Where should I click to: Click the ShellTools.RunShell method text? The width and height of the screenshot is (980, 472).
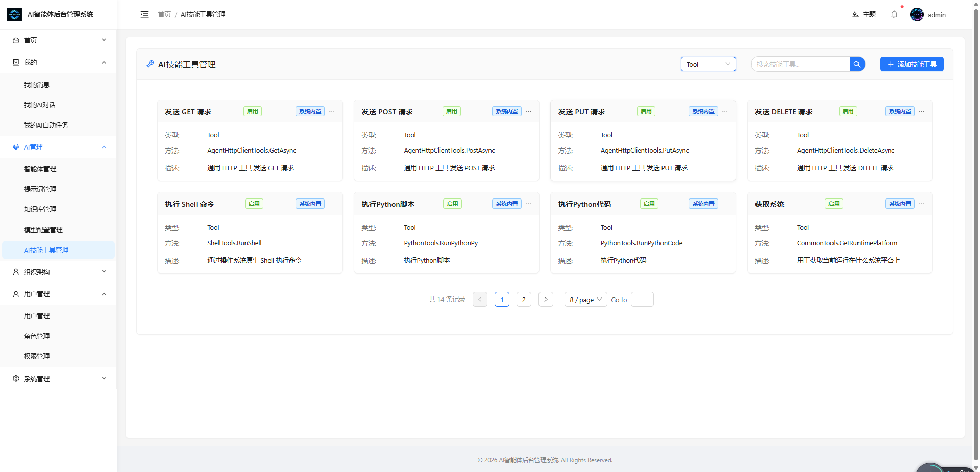[x=234, y=243]
